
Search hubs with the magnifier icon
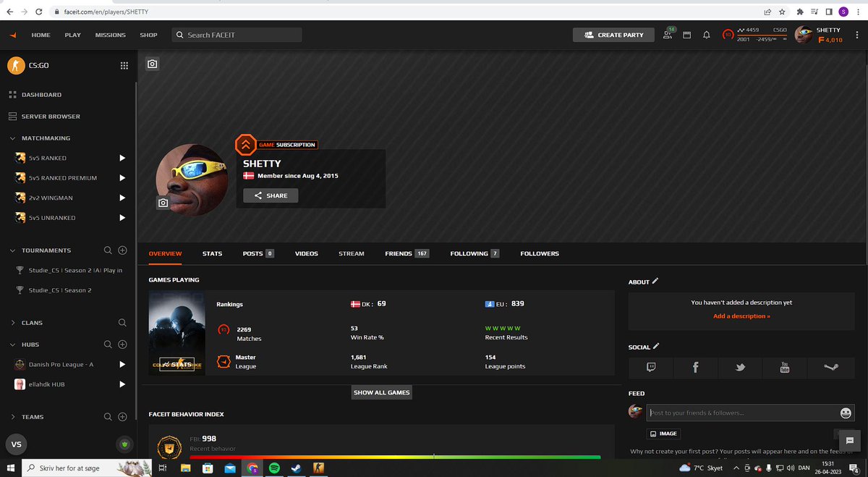click(x=108, y=345)
